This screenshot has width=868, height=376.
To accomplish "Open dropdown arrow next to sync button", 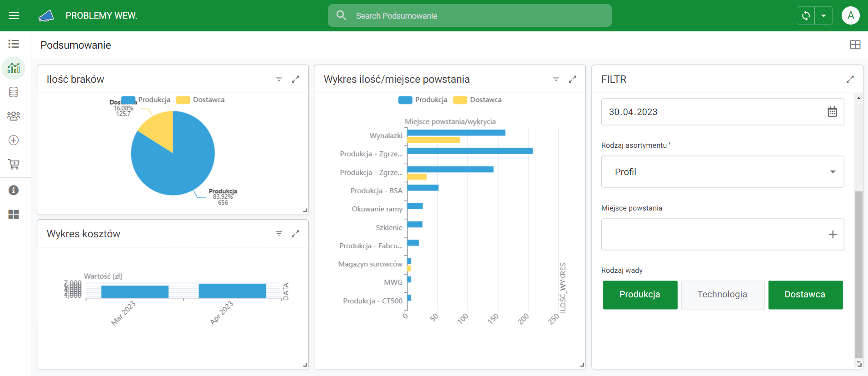I will point(823,15).
